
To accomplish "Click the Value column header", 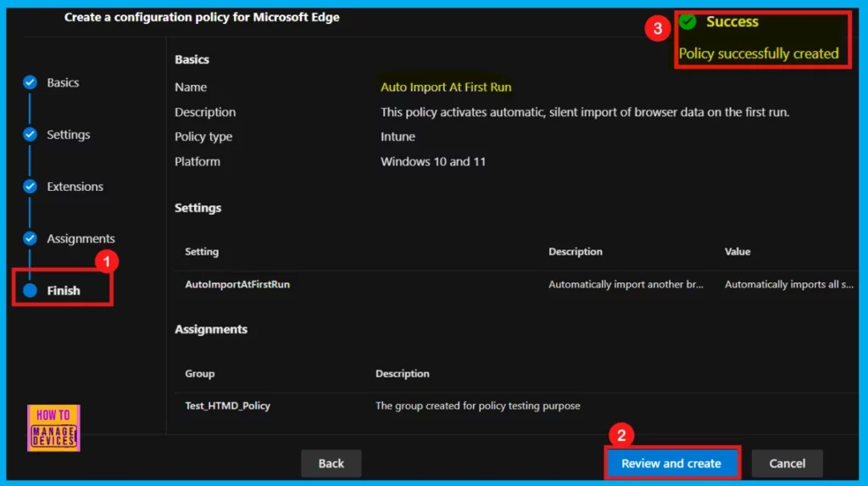I will [x=737, y=252].
